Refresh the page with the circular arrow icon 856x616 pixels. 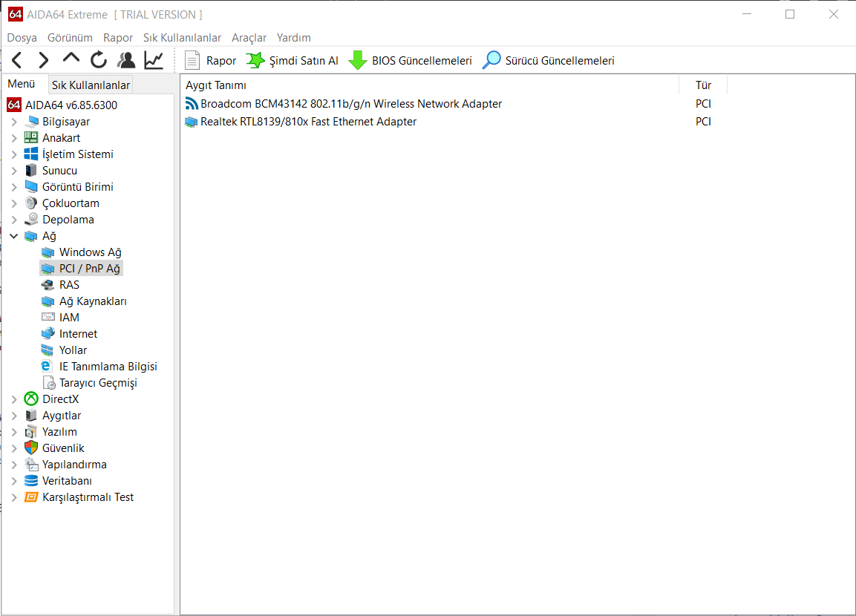99,60
